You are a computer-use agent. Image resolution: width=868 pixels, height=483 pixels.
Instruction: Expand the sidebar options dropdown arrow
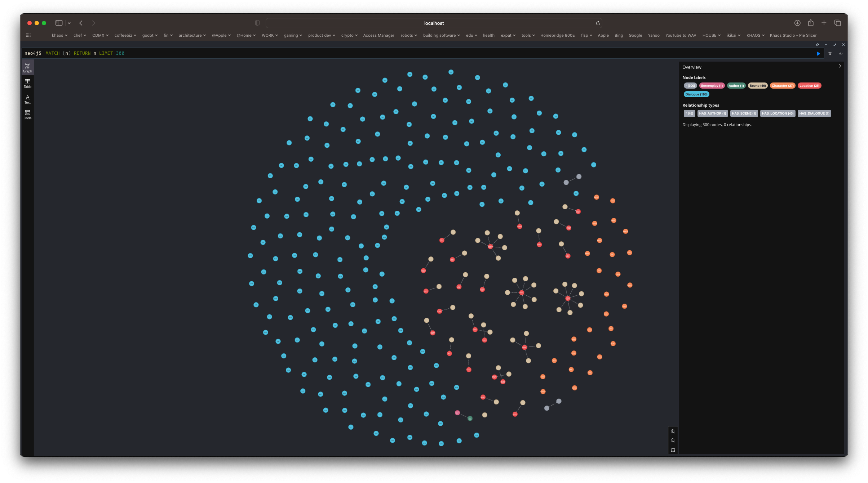[69, 23]
